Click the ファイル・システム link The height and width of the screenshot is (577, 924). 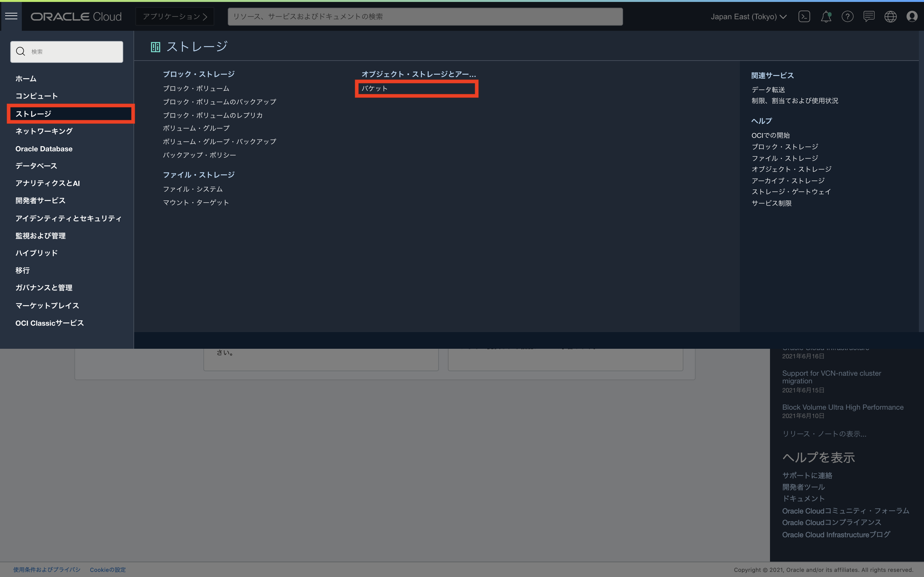click(x=193, y=189)
